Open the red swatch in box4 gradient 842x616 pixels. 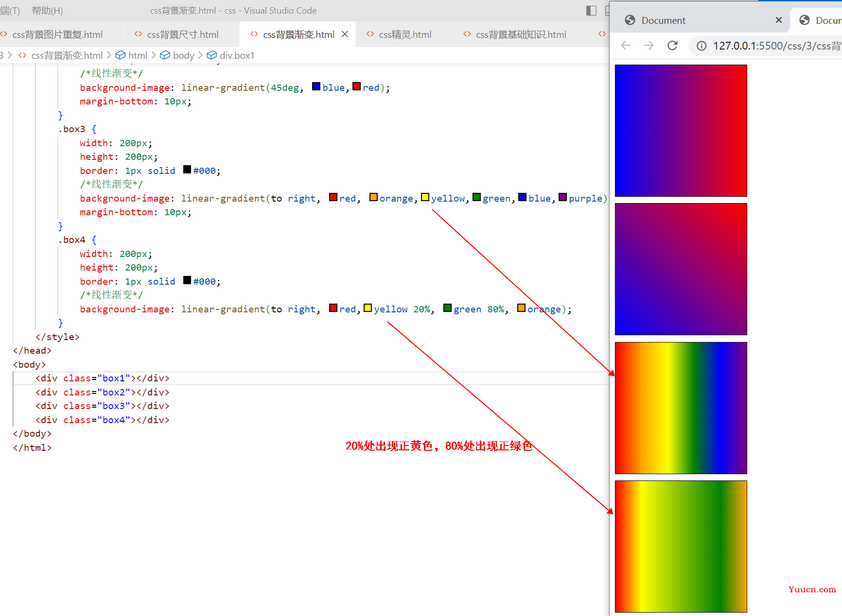(333, 308)
